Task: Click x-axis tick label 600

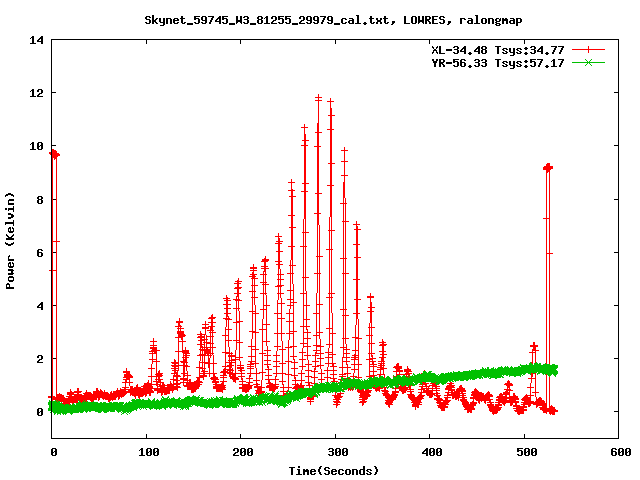Action: coord(621,452)
